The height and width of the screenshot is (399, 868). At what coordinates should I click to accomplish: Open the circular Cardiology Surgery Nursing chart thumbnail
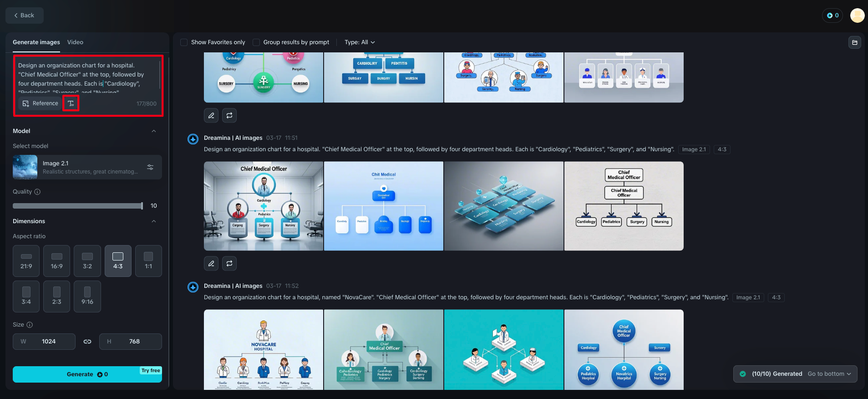264,77
